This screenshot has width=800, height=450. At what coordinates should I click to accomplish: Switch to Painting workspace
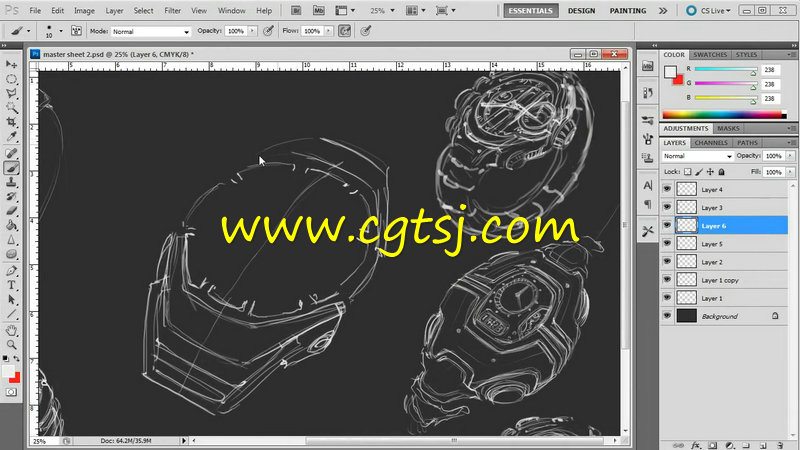pyautogui.click(x=628, y=11)
